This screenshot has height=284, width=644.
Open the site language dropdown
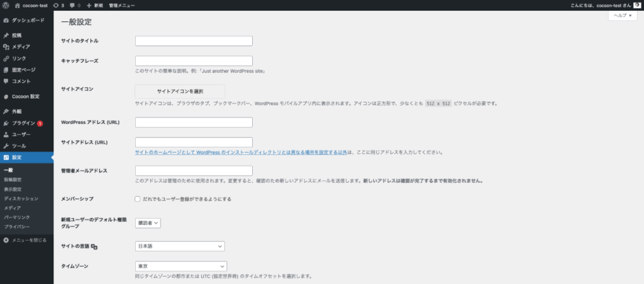tap(180, 246)
